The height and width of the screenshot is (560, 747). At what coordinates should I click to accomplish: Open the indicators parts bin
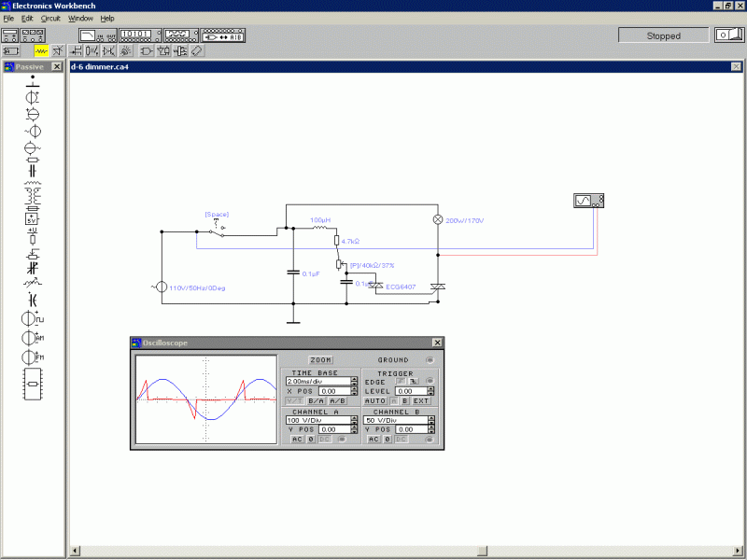(x=126, y=50)
